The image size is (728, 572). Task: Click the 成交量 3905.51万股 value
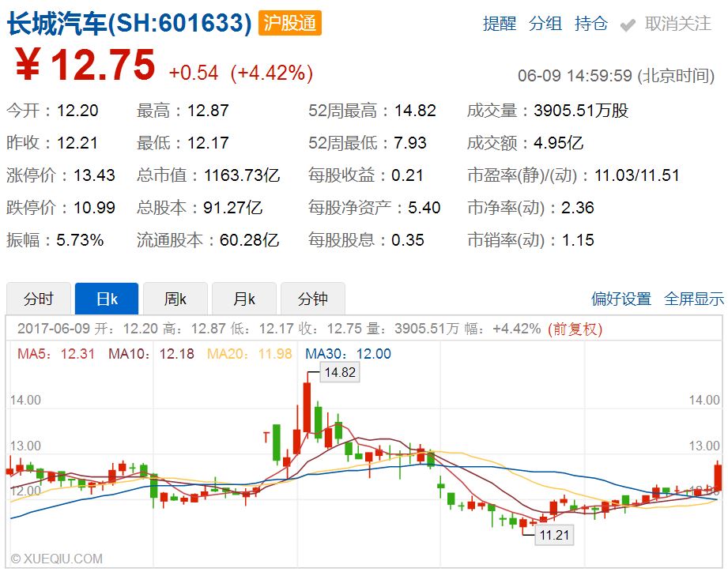coord(581,111)
